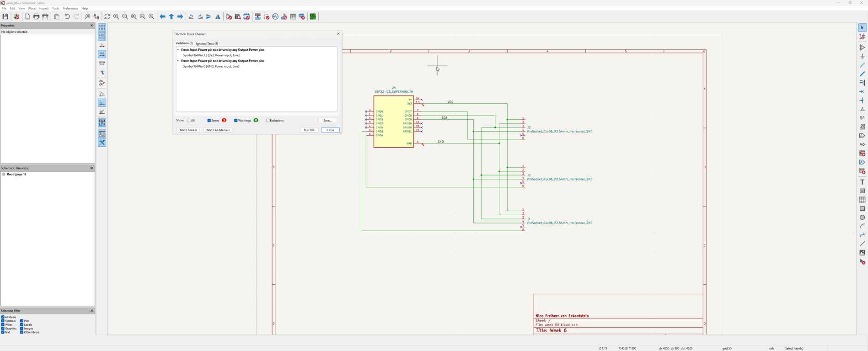Click the Undo arrow icon
The height and width of the screenshot is (351, 868).
(67, 16)
